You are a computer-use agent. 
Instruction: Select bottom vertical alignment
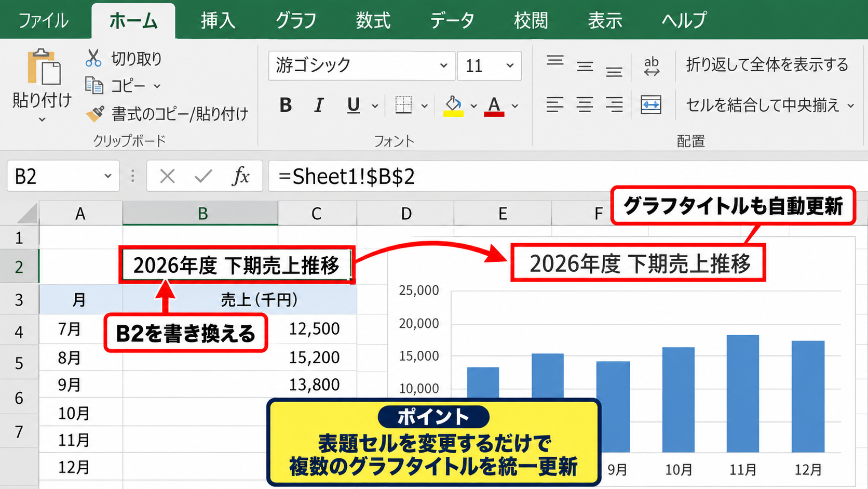pos(614,72)
